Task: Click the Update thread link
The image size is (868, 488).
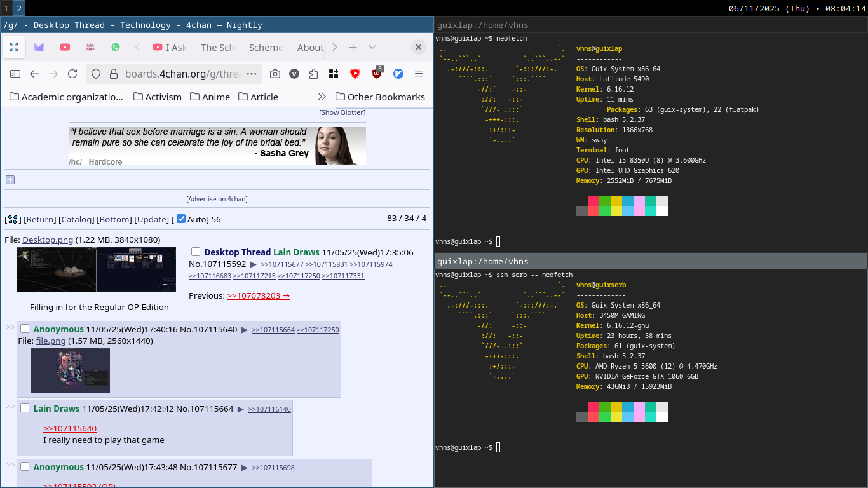Action: 153,219
